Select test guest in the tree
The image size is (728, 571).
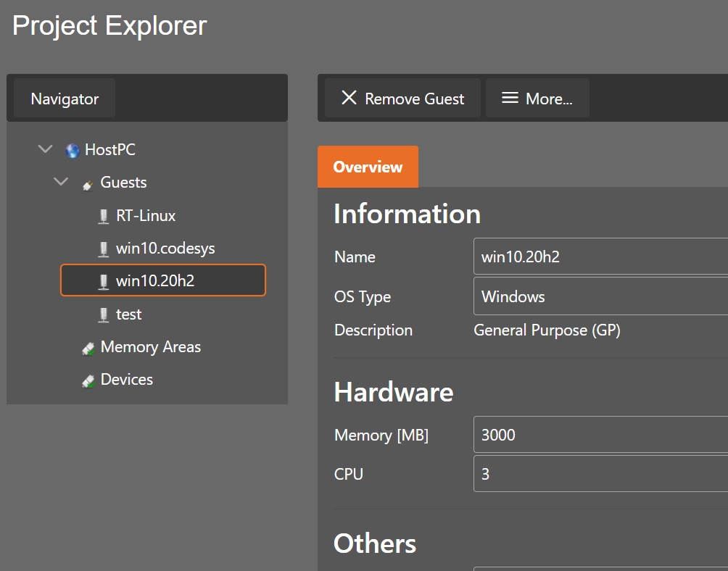pos(129,314)
